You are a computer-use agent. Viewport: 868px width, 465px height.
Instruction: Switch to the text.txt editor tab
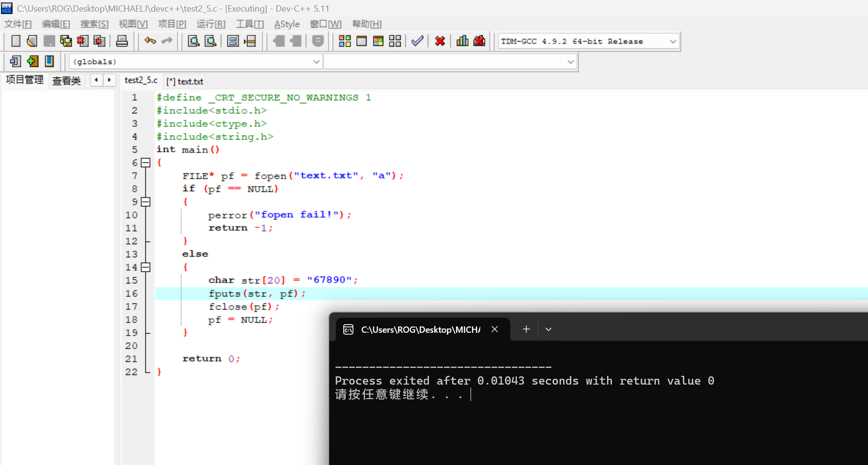185,81
